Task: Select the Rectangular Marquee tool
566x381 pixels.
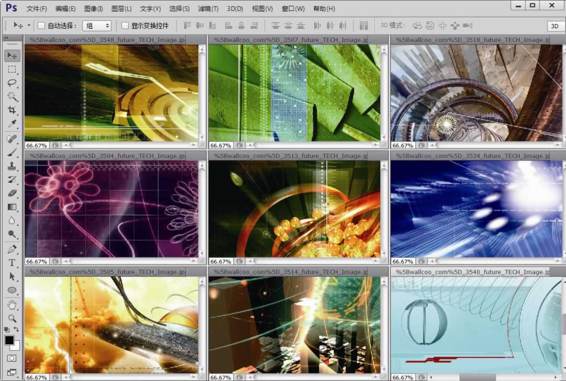Action: pyautogui.click(x=12, y=69)
